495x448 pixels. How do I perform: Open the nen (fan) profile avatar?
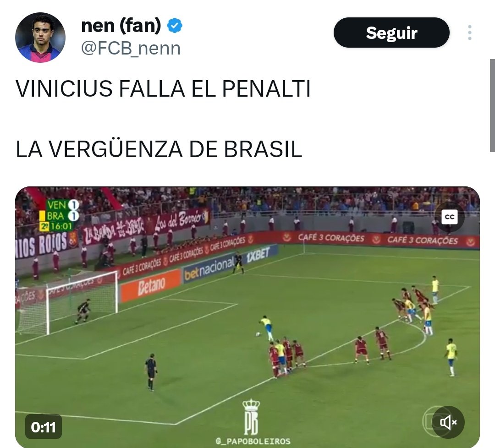pyautogui.click(x=40, y=38)
